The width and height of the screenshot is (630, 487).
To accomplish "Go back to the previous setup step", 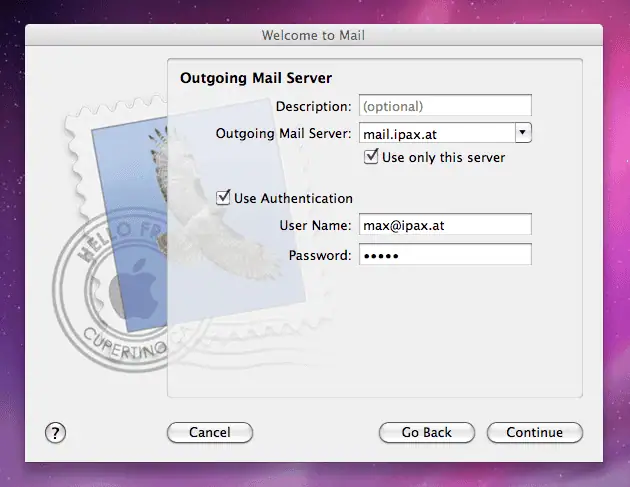I will pos(427,432).
